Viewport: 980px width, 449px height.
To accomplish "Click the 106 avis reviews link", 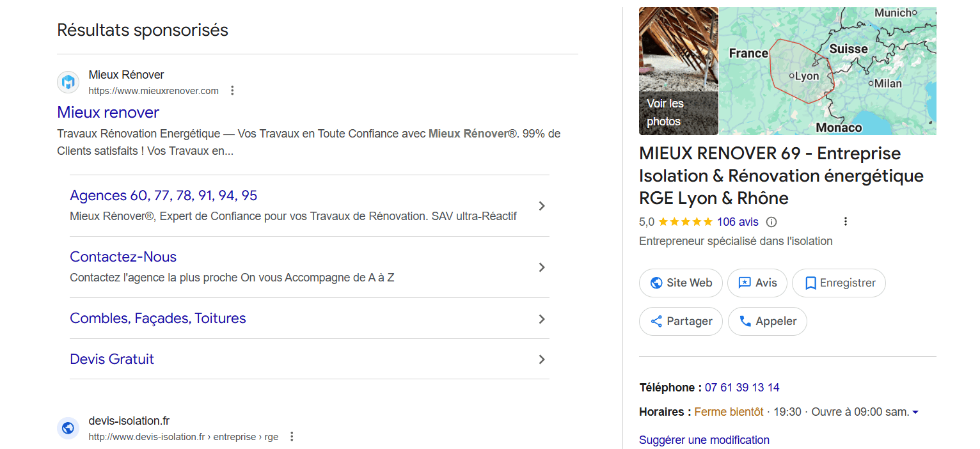I will tap(738, 222).
